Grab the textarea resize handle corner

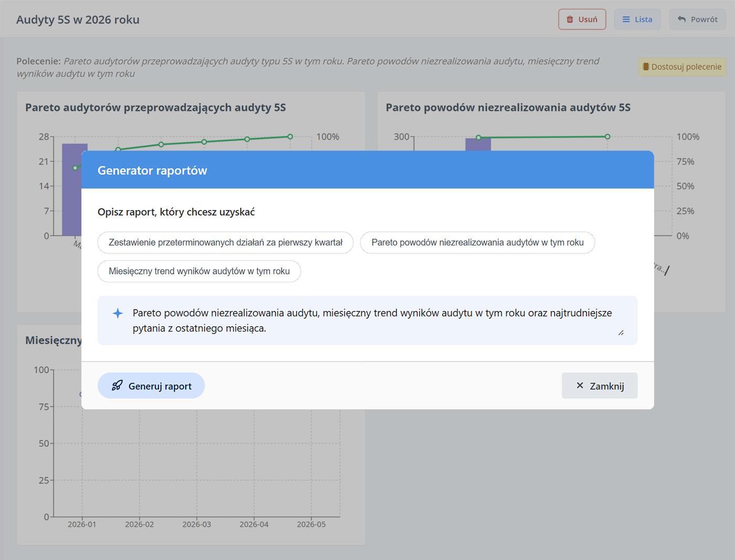[621, 333]
